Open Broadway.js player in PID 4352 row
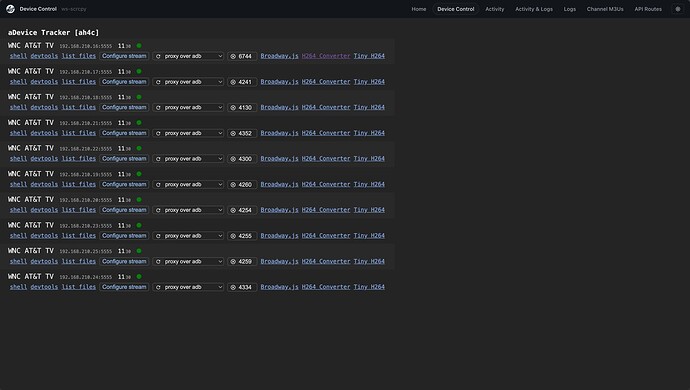Viewport: 690px width, 390px height. 279,133
